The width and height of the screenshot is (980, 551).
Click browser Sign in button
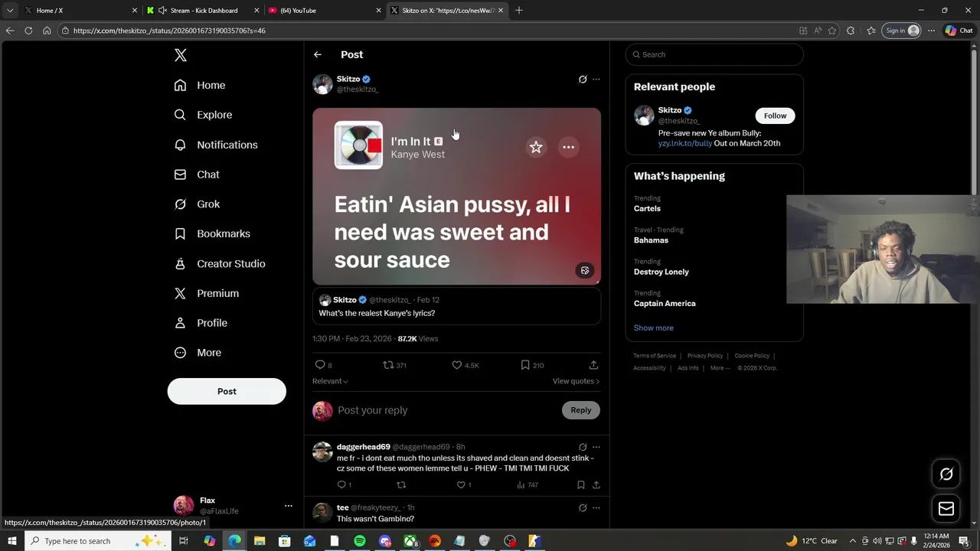pyautogui.click(x=901, y=31)
